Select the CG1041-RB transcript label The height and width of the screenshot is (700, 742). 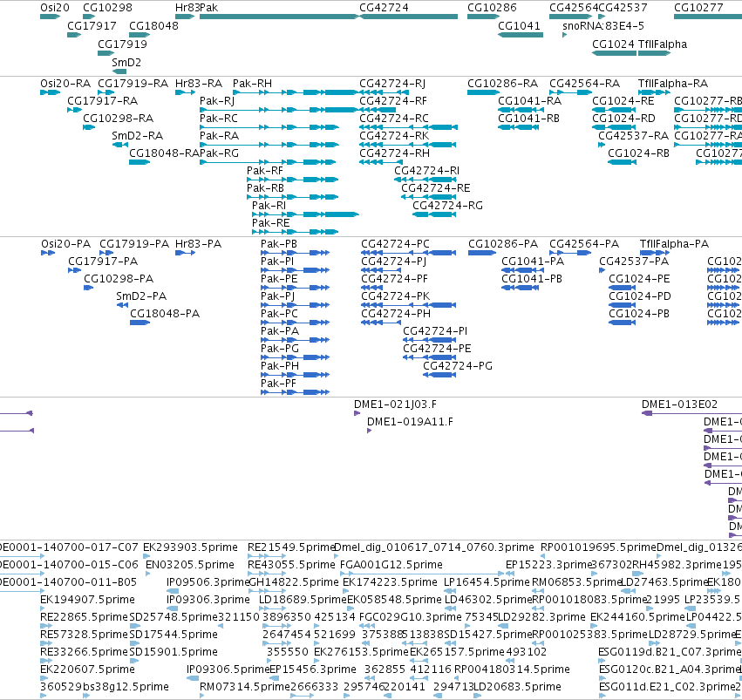pyautogui.click(x=528, y=119)
